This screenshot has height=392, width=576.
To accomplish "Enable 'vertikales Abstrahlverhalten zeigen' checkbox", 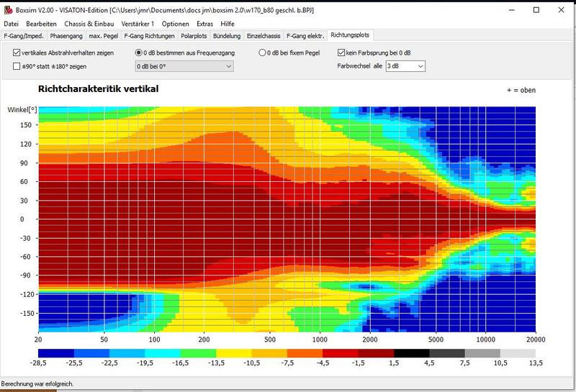I will coord(17,53).
